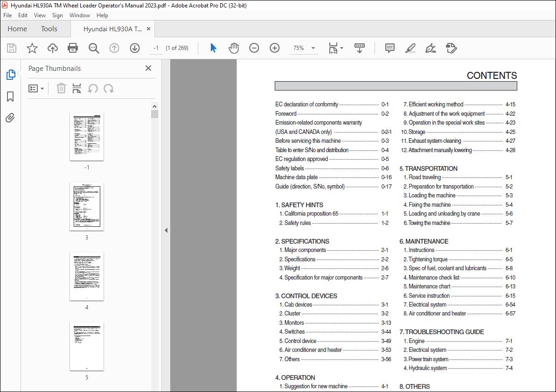Open the 75% zoom level dropdown

(313, 48)
